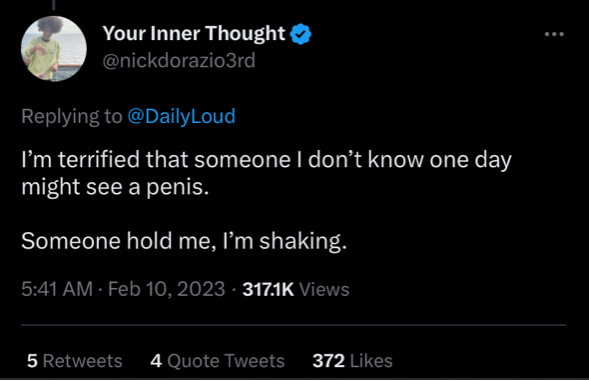Click the thread connector line above the avatar
The image size is (589, 380).
click(x=54, y=5)
